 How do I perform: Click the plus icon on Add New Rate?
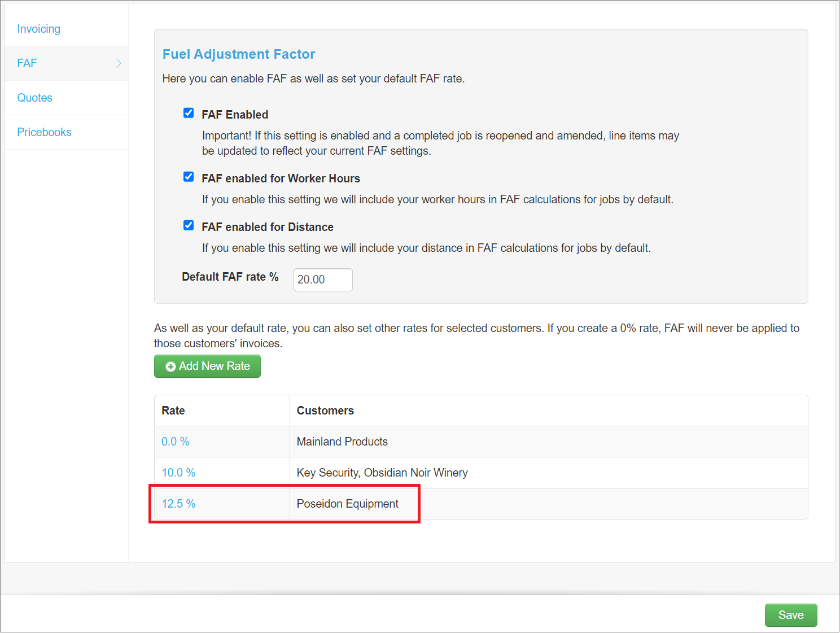(170, 366)
